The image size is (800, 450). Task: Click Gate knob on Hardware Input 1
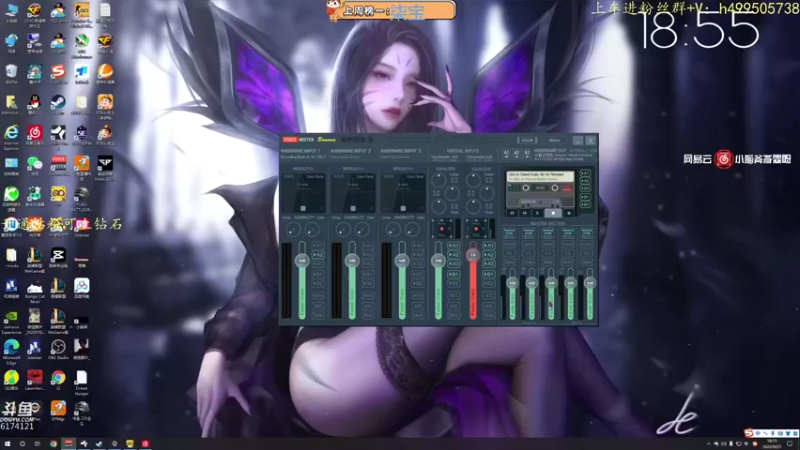click(312, 230)
